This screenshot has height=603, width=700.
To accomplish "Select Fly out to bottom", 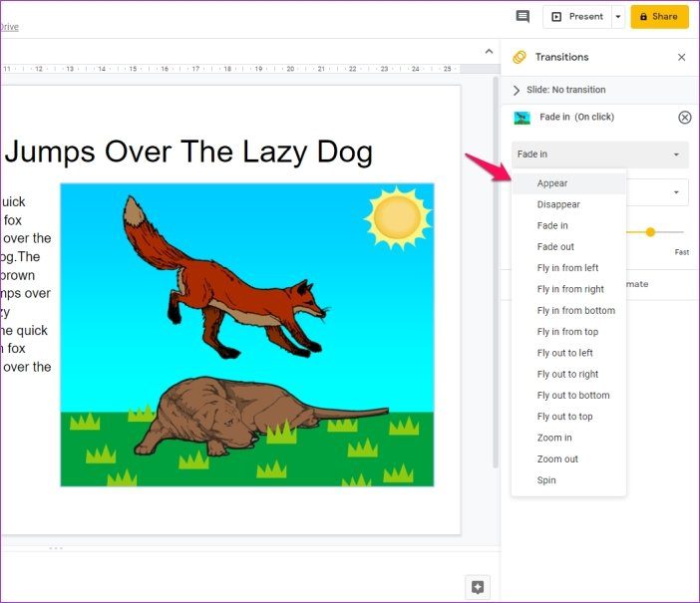I will (568, 396).
